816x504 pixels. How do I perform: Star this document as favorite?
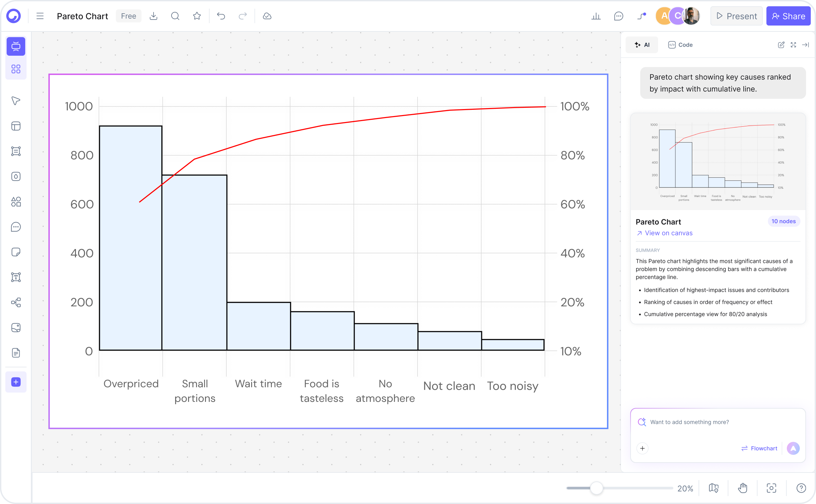(x=197, y=16)
